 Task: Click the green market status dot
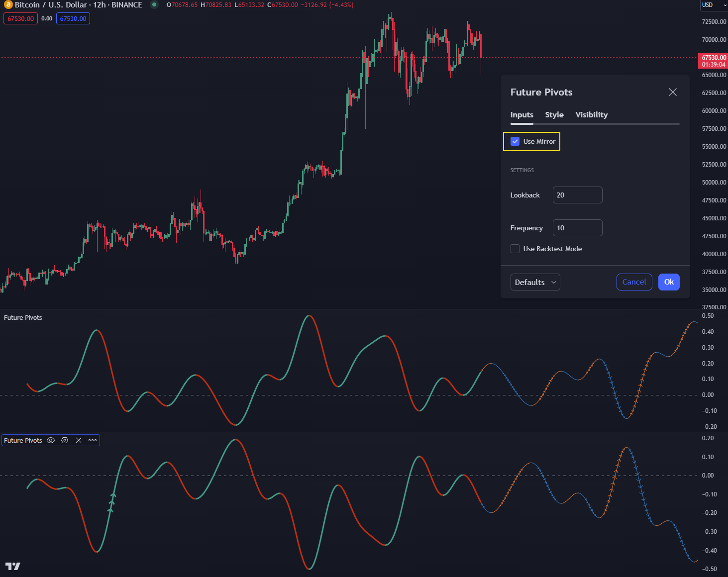(x=154, y=5)
